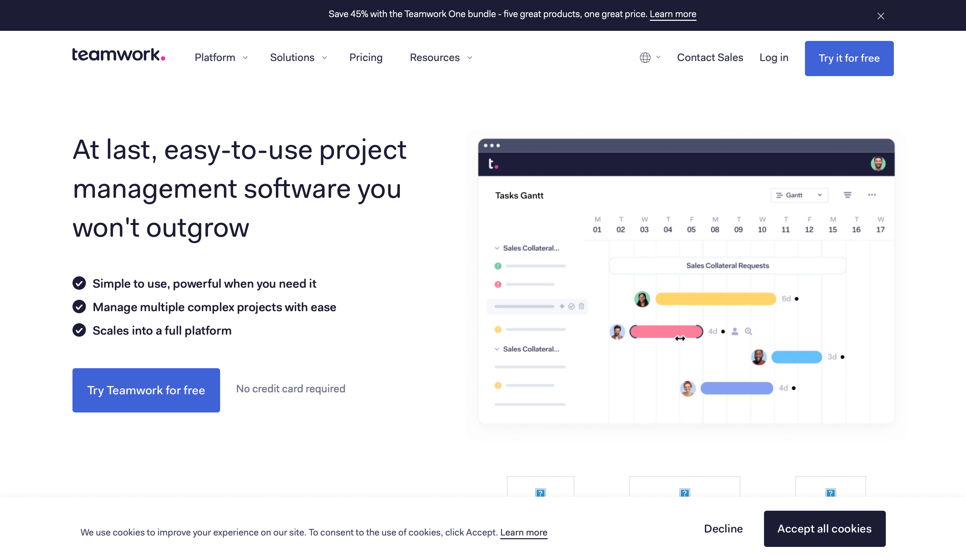
Task: Open the Gantt view dropdown
Action: [x=799, y=195]
